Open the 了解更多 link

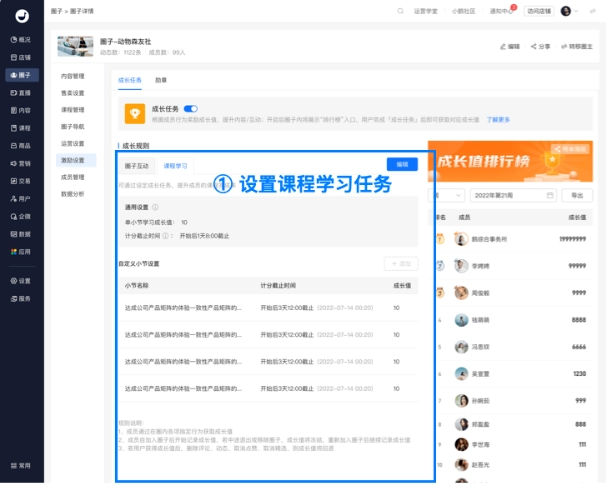pyautogui.click(x=498, y=120)
